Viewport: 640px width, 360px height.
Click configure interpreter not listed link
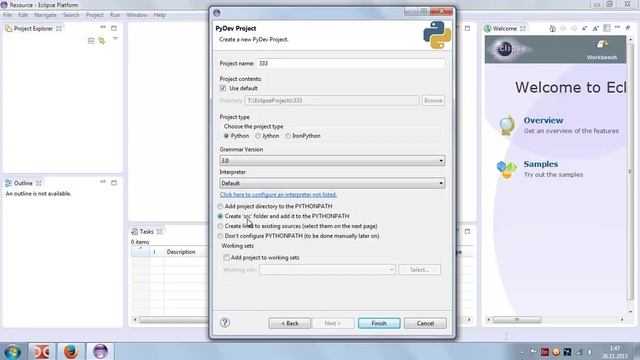coord(278,195)
